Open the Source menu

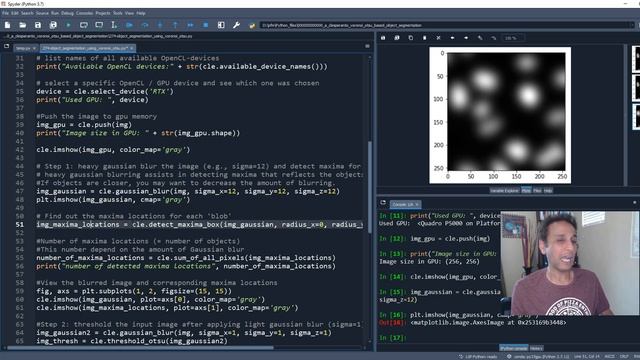pyautogui.click(x=42, y=13)
